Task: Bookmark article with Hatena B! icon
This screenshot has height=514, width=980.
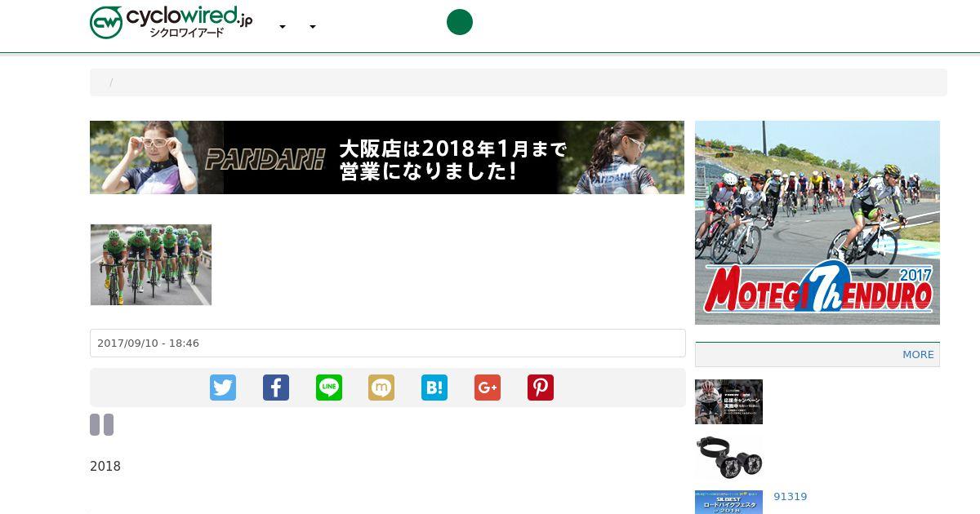Action: [434, 388]
